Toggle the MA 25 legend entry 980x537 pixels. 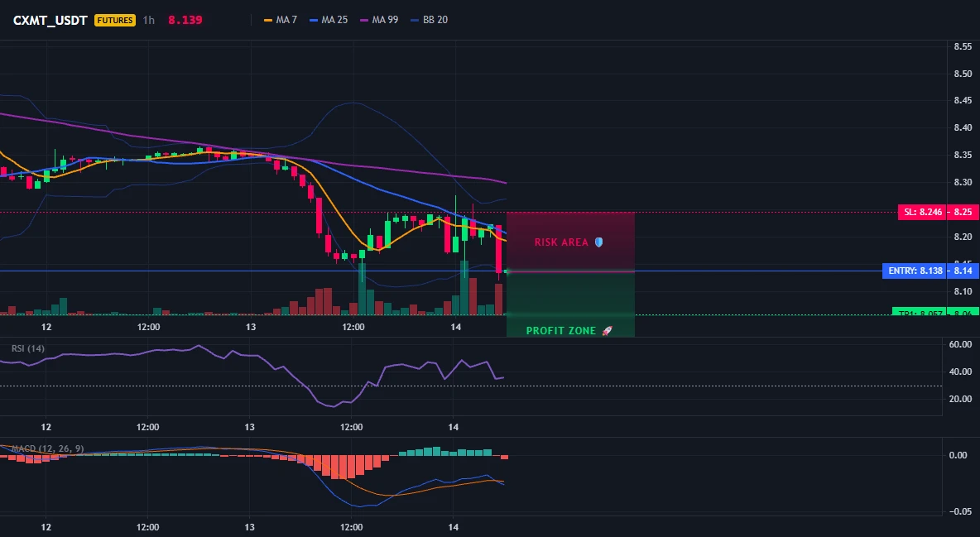pos(329,20)
